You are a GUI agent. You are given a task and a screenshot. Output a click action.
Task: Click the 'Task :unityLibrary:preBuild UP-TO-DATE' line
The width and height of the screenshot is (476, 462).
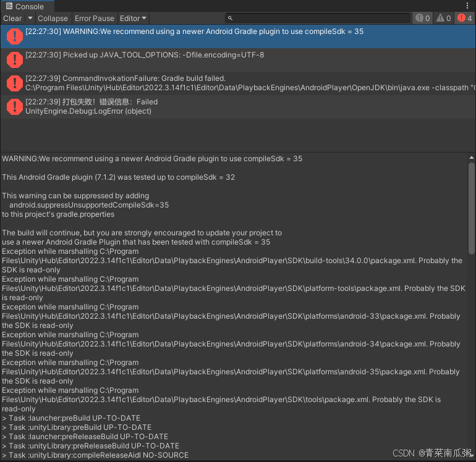[77, 427]
